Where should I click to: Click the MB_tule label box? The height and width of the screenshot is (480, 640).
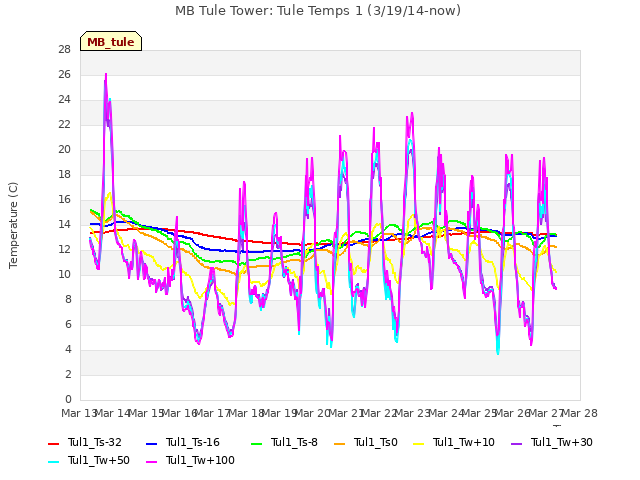click(x=111, y=41)
